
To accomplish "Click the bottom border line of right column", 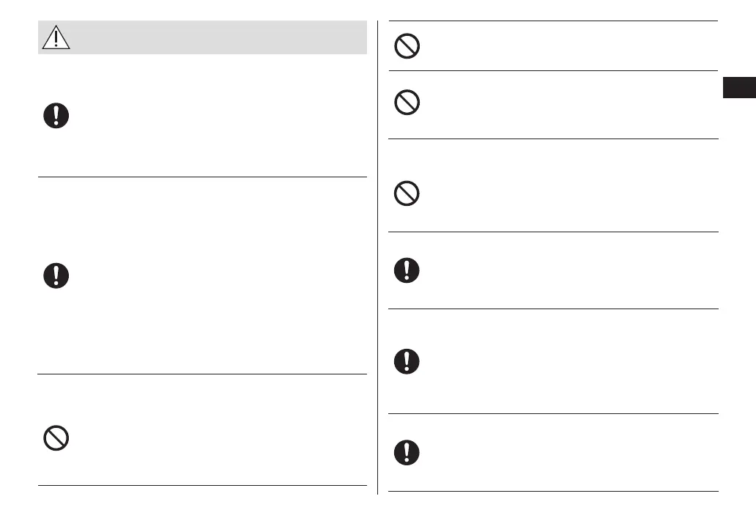I will tap(553, 491).
